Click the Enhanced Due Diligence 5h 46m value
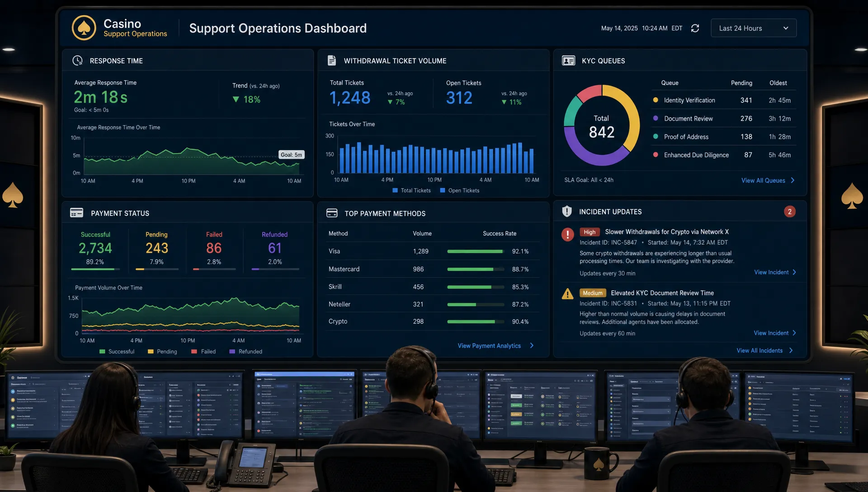The height and width of the screenshot is (492, 868). pos(779,155)
